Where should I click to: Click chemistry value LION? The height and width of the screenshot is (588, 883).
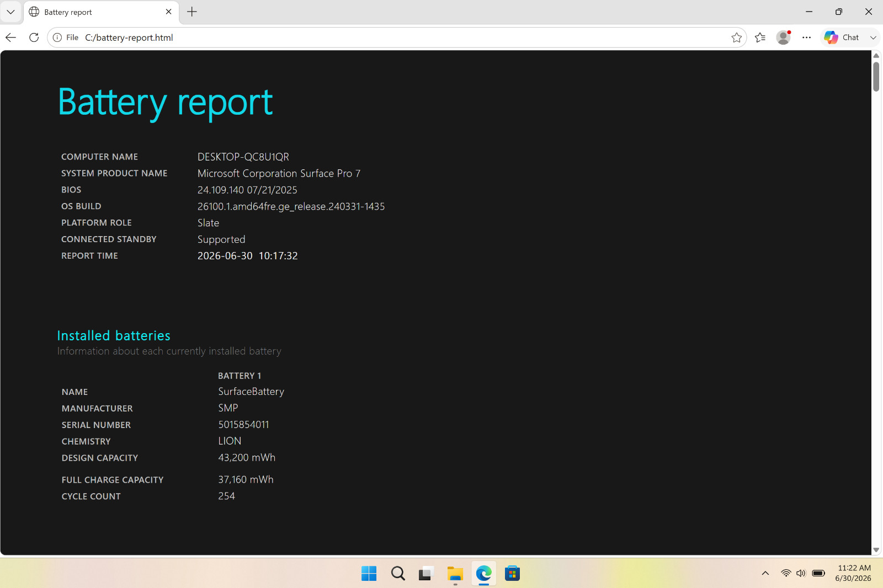(230, 441)
